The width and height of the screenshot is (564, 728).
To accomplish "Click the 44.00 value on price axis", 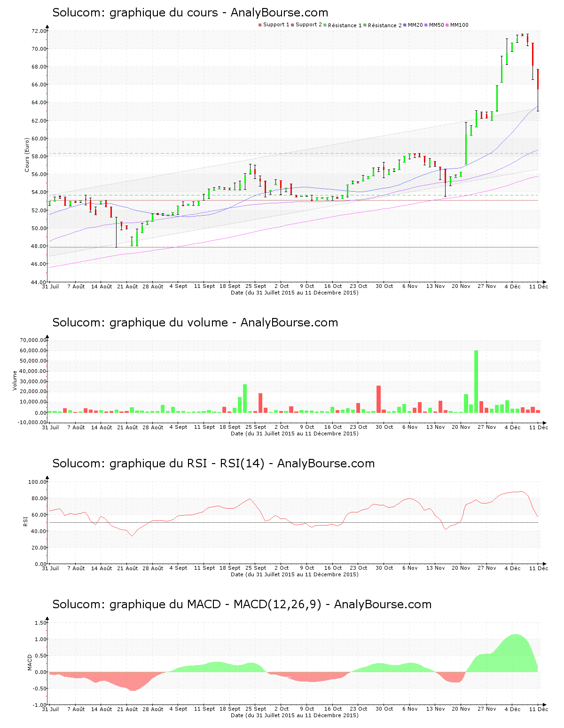I will pos(39,282).
